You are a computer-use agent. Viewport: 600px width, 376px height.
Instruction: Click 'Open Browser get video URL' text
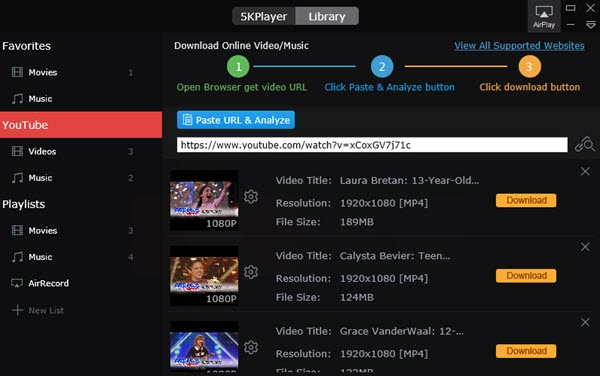click(242, 87)
